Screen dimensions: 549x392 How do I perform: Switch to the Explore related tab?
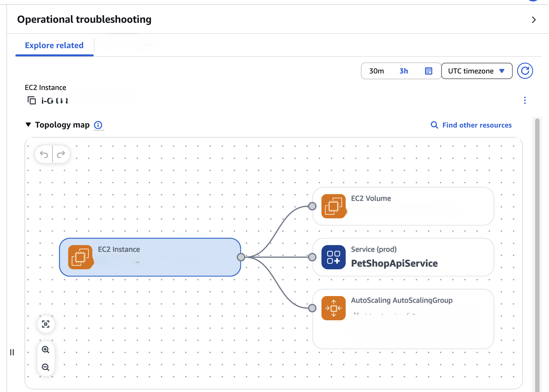[x=54, y=45]
